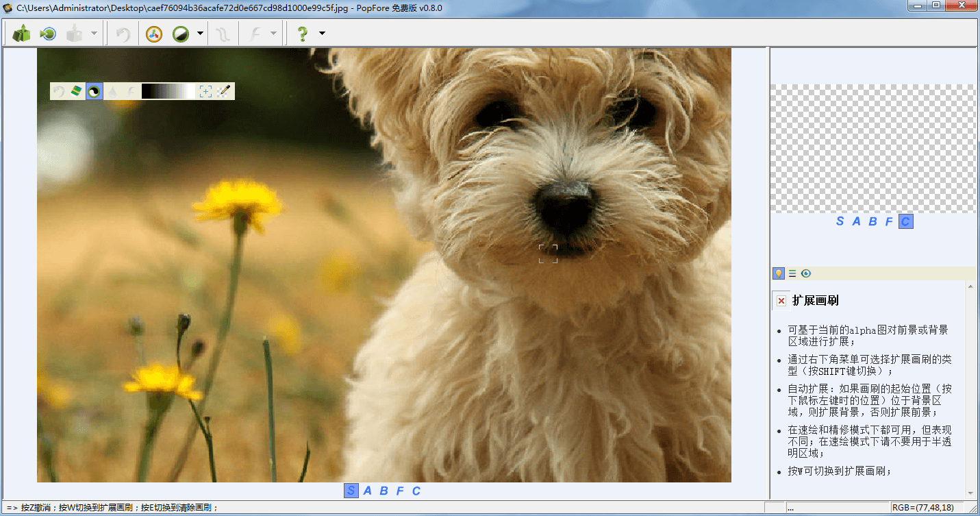980x516 pixels.
Task: Select S view under the preview panel
Action: click(x=840, y=221)
